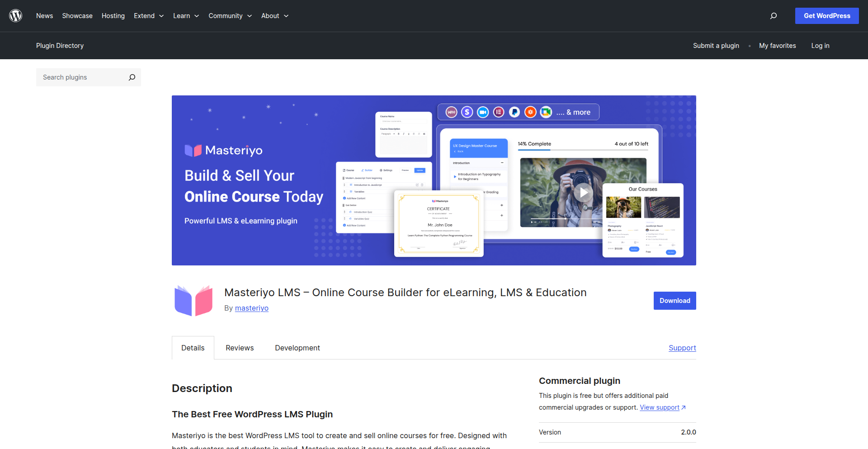This screenshot has width=868, height=449.
Task: Click the certificate preview in banner
Action: click(x=439, y=223)
